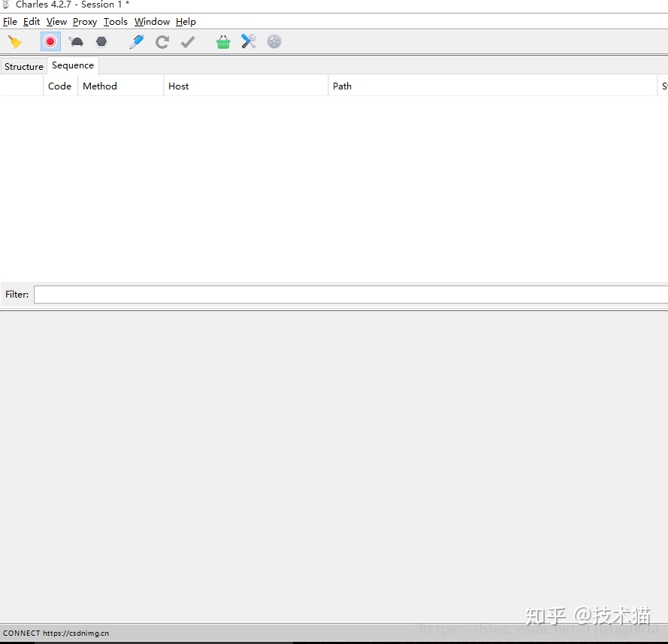Image resolution: width=668 pixels, height=644 pixels.
Task: Click the blue pen Compose icon
Action: point(137,42)
